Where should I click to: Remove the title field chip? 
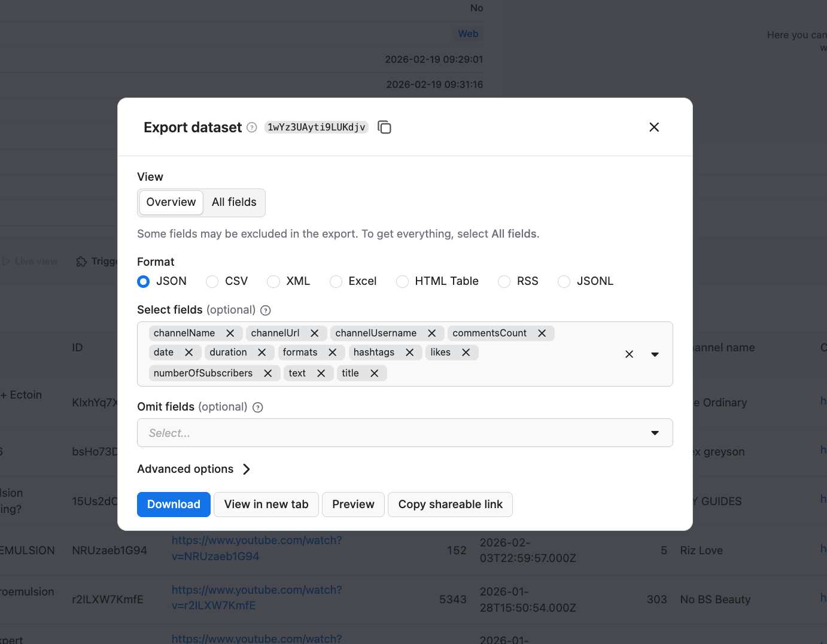click(x=375, y=373)
